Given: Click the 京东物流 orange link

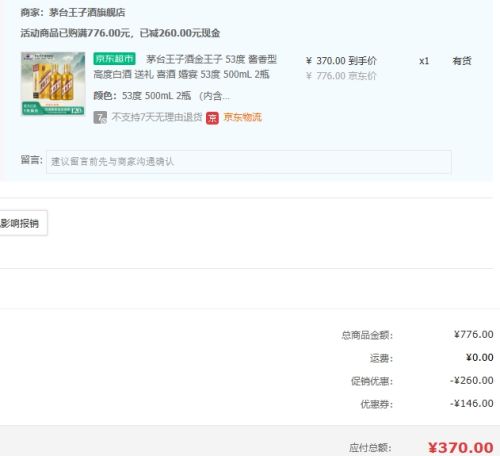Looking at the screenshot, I should click(x=243, y=117).
